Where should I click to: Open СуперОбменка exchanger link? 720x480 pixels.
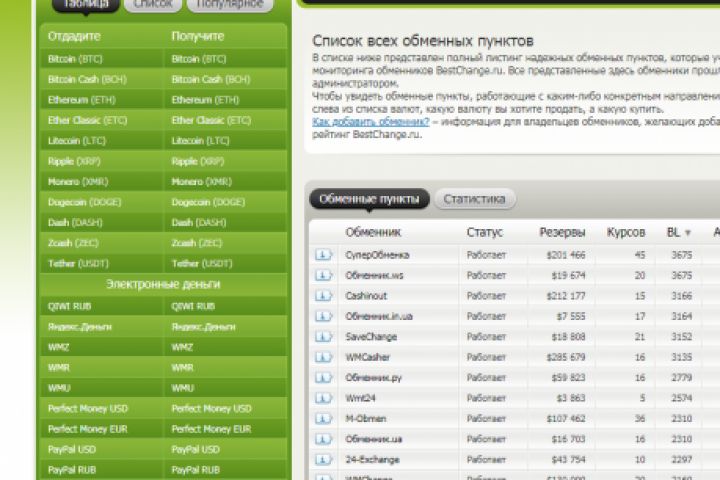click(377, 255)
